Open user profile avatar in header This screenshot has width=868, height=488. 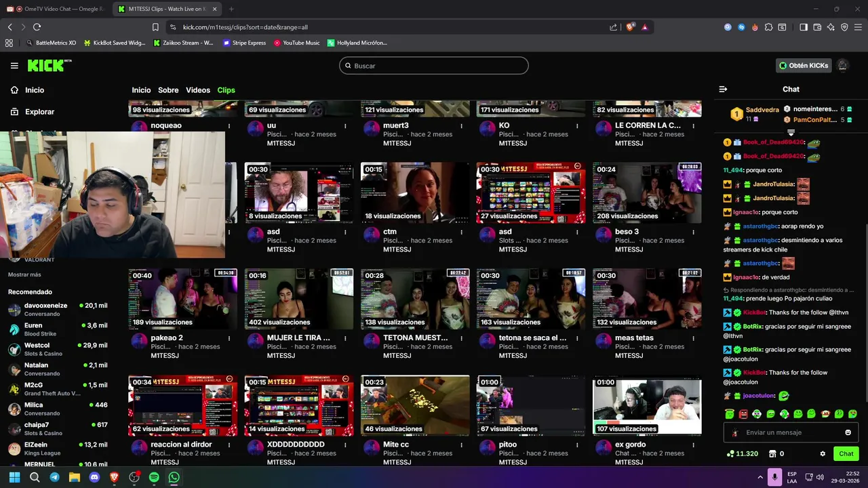coord(842,66)
